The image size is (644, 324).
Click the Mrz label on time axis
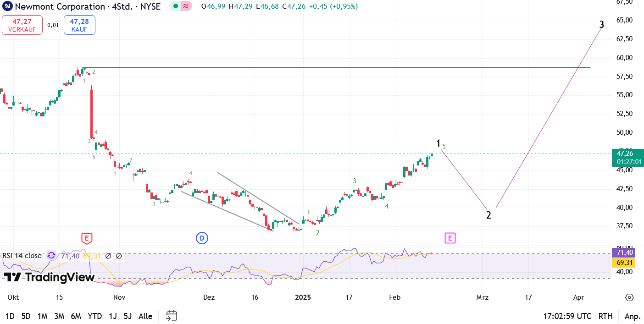click(483, 297)
